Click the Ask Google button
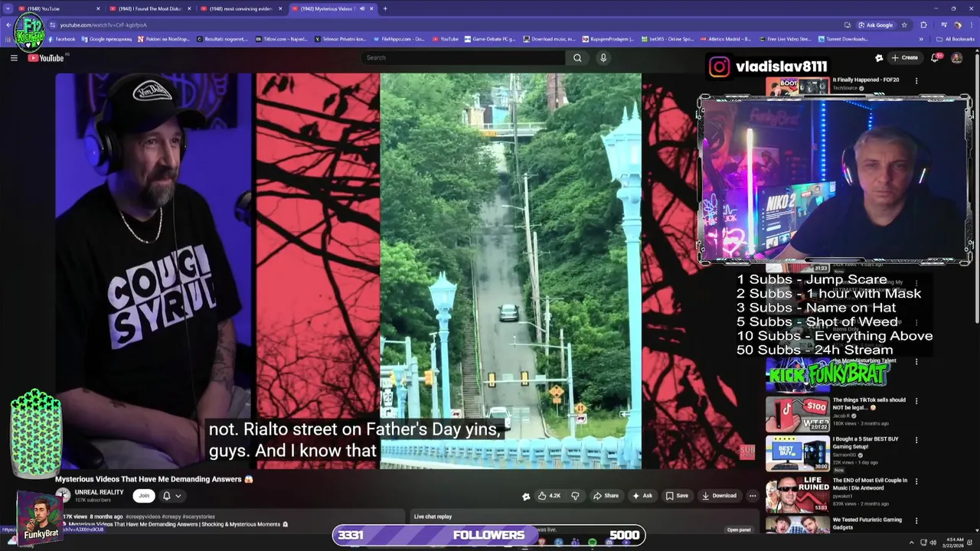The width and height of the screenshot is (980, 551). pyautogui.click(x=875, y=24)
